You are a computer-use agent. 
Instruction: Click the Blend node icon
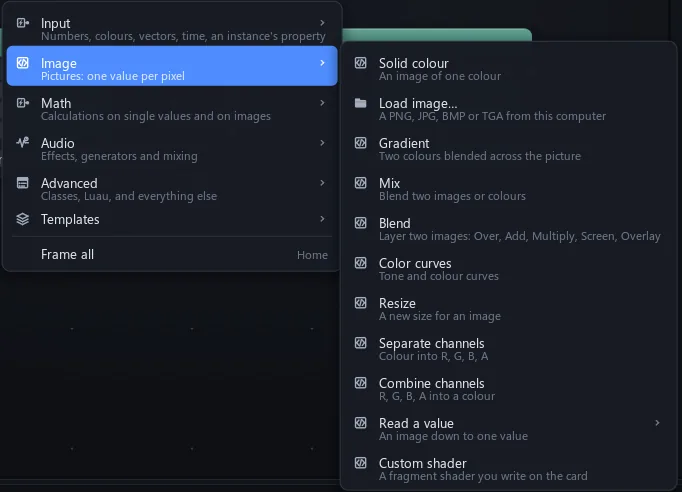361,223
